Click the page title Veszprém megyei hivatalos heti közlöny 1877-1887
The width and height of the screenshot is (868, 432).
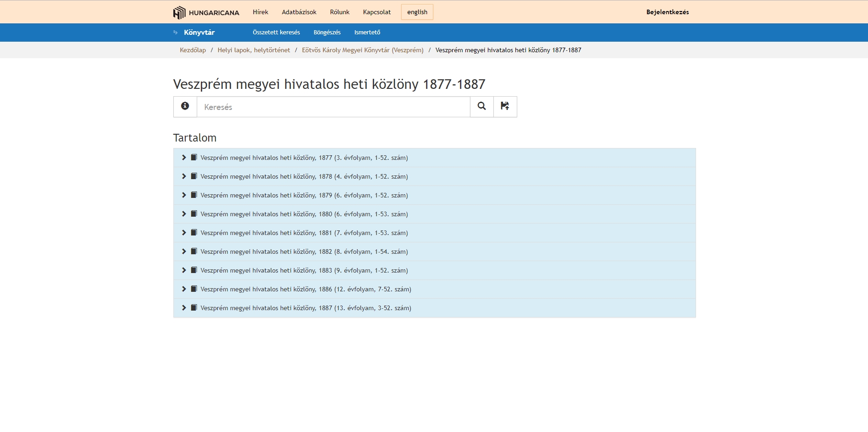[329, 84]
